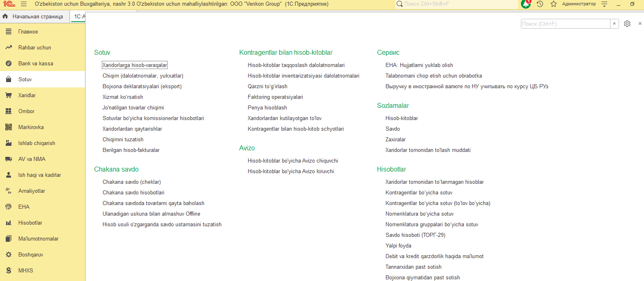Open Chiqim (dalolatnomalar, yukxatlar)

click(143, 76)
